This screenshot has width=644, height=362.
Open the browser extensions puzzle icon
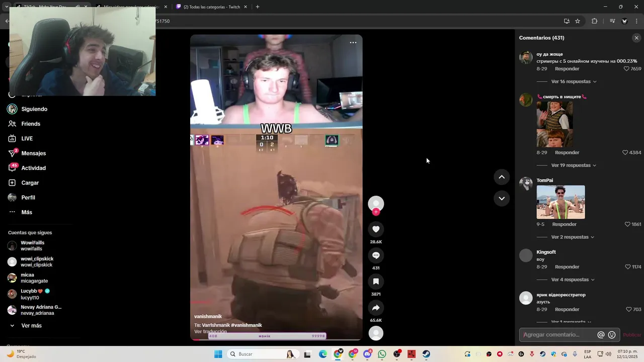coord(594,21)
